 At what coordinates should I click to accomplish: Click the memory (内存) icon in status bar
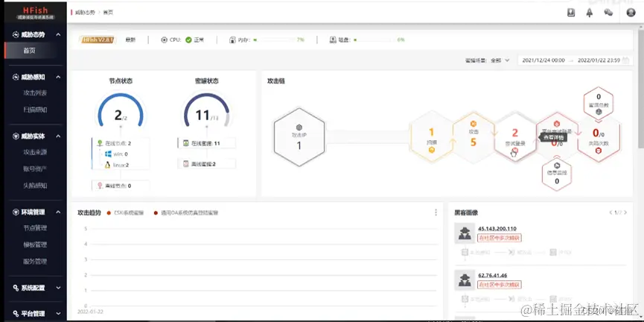tap(232, 40)
